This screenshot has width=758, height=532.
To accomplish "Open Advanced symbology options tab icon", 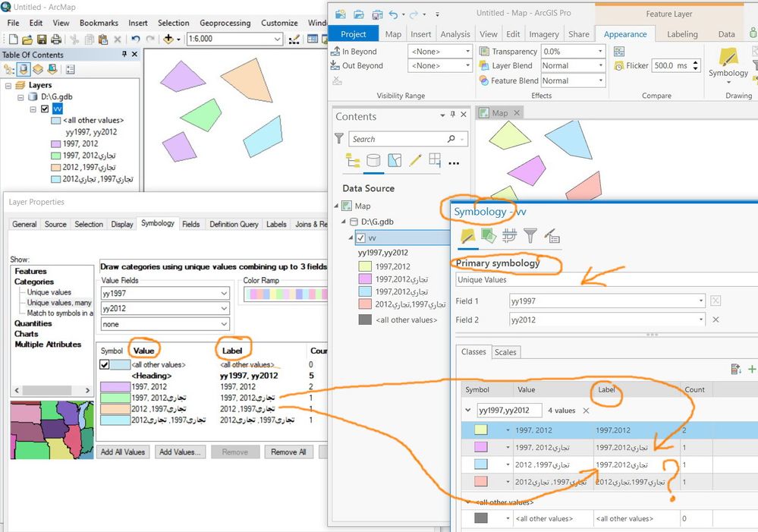I will (x=552, y=236).
